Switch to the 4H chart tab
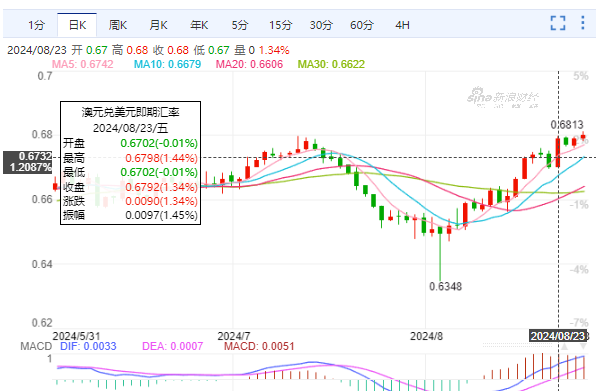Screen dimensions: 596x391 coord(402,25)
